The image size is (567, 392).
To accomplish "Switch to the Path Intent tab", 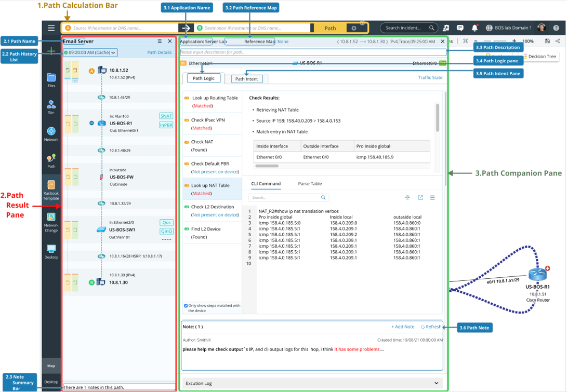I will 247,78.
